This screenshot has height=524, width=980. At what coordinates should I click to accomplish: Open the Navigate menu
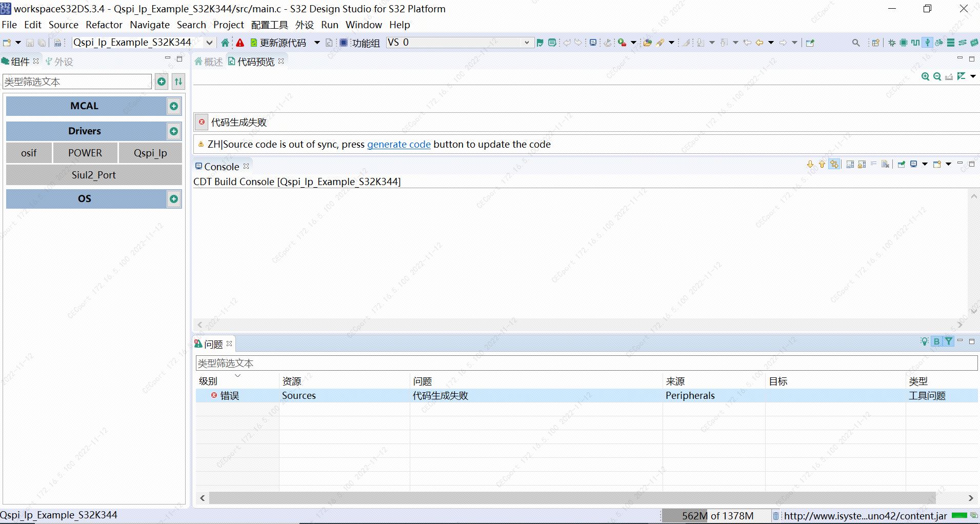150,25
